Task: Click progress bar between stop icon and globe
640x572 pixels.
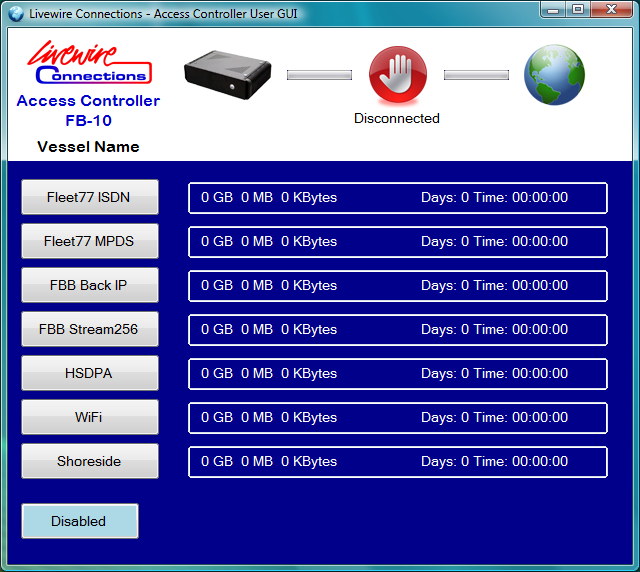Action: [476, 75]
